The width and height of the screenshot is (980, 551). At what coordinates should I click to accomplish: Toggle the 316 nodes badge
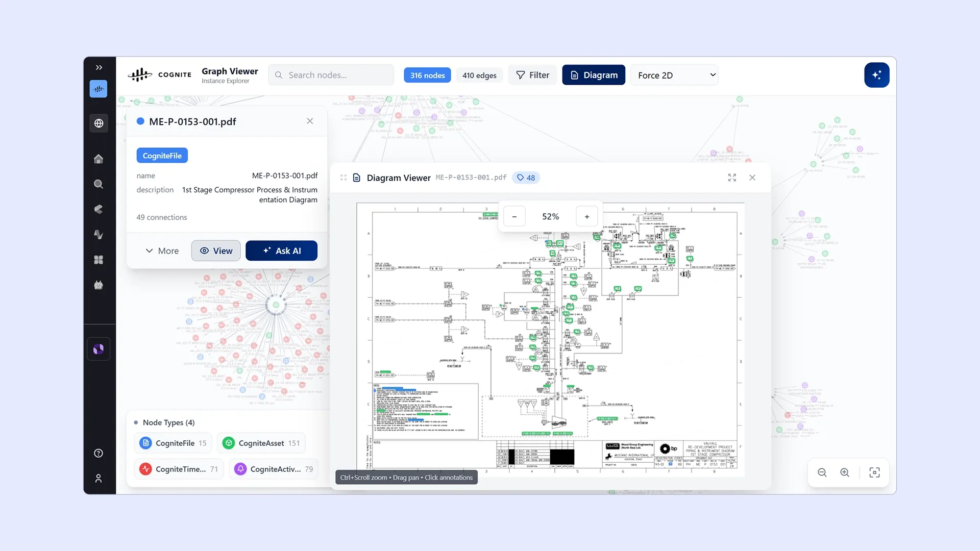pos(427,75)
